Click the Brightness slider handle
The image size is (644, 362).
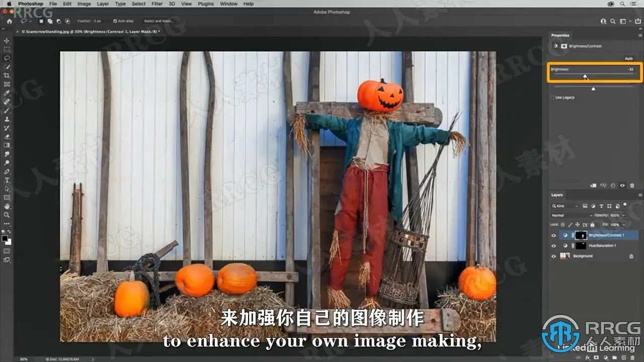pos(585,76)
